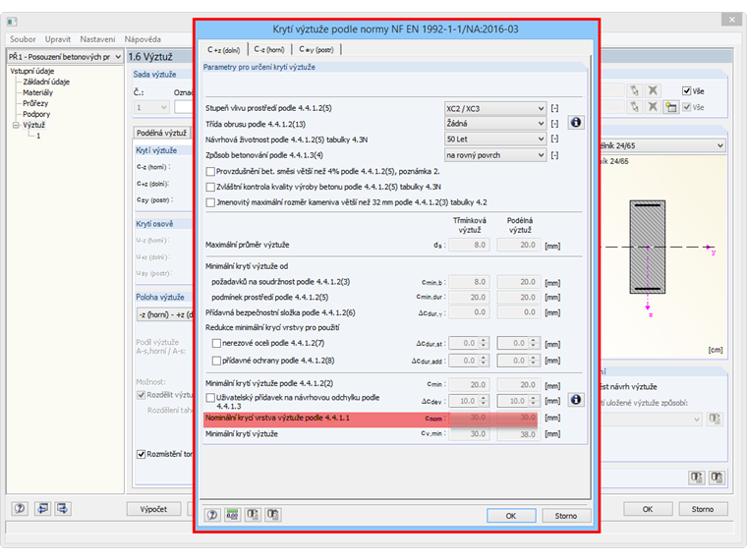Open Třída obrusu Žádná dropdown
Image resolution: width=747 pixels, height=560 pixels.
pos(495,124)
